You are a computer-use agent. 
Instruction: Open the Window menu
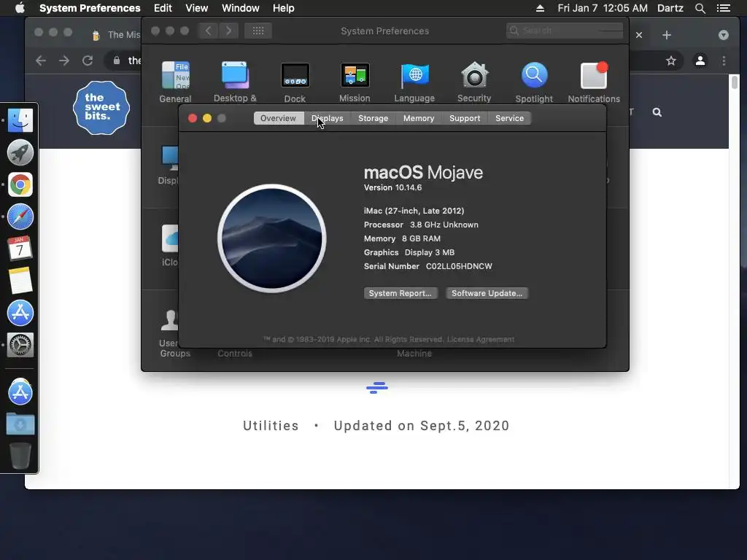click(x=241, y=8)
